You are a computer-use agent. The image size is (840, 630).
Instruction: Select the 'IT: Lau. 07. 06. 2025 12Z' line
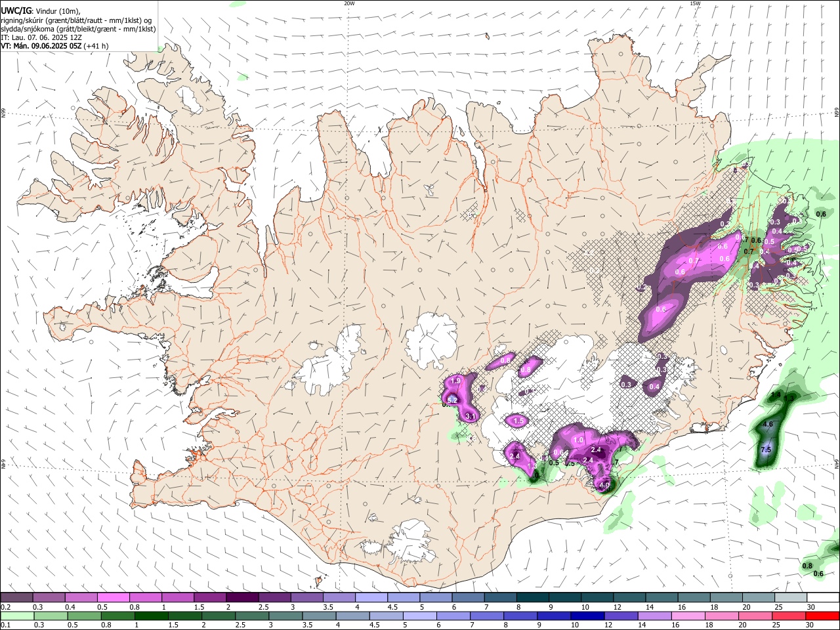(41, 37)
